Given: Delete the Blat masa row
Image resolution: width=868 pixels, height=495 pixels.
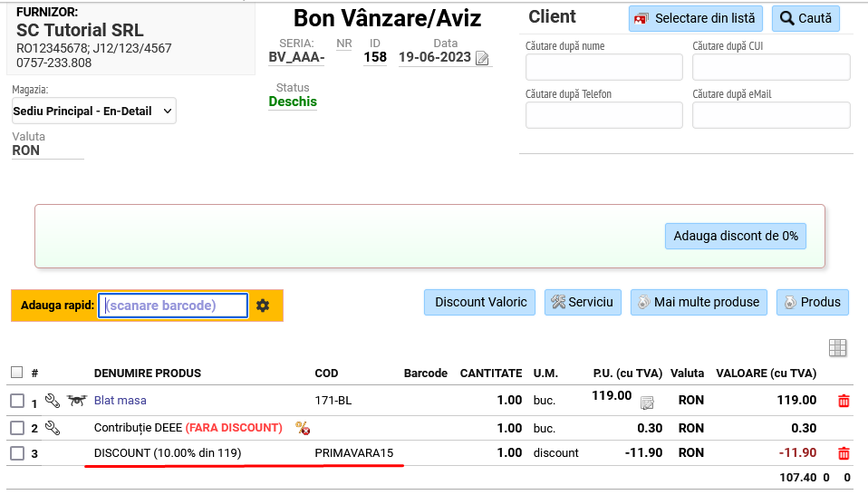Looking at the screenshot, I should (x=844, y=401).
